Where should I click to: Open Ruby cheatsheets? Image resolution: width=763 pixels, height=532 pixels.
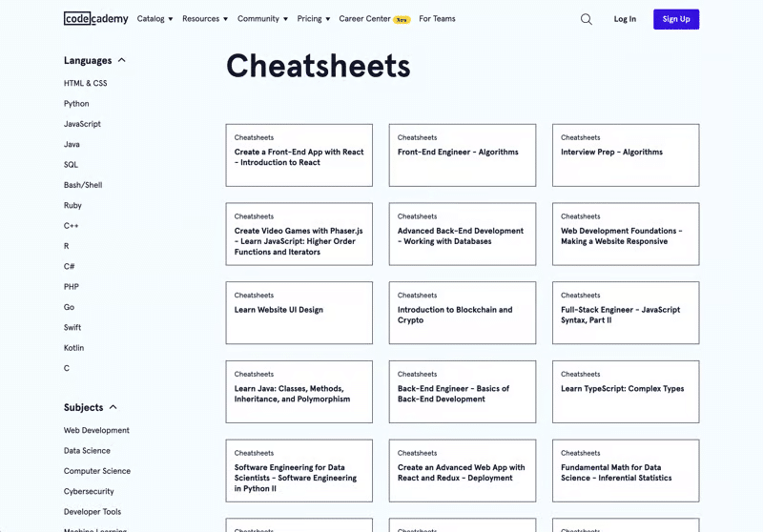pyautogui.click(x=72, y=205)
